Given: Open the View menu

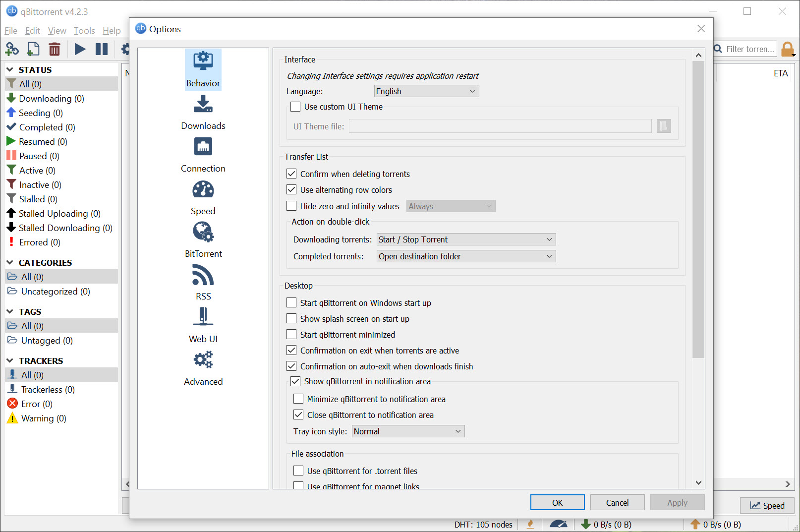Looking at the screenshot, I should (57, 31).
